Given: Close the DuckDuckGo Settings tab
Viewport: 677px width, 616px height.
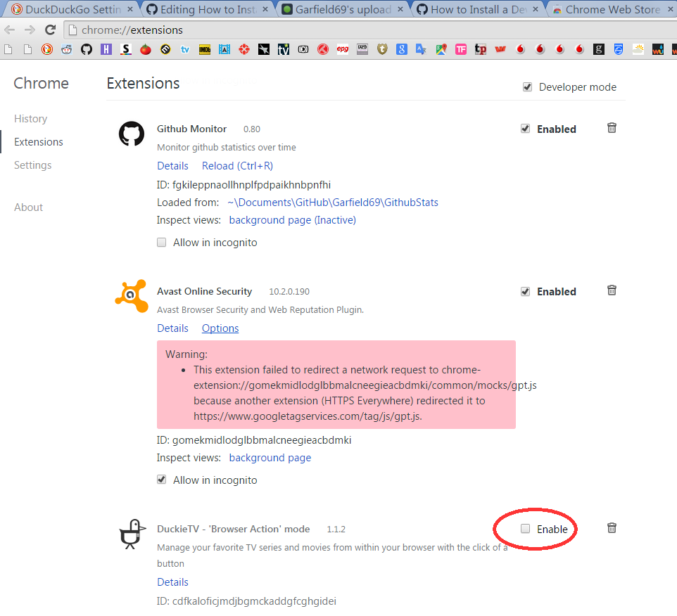Looking at the screenshot, I should (x=130, y=9).
